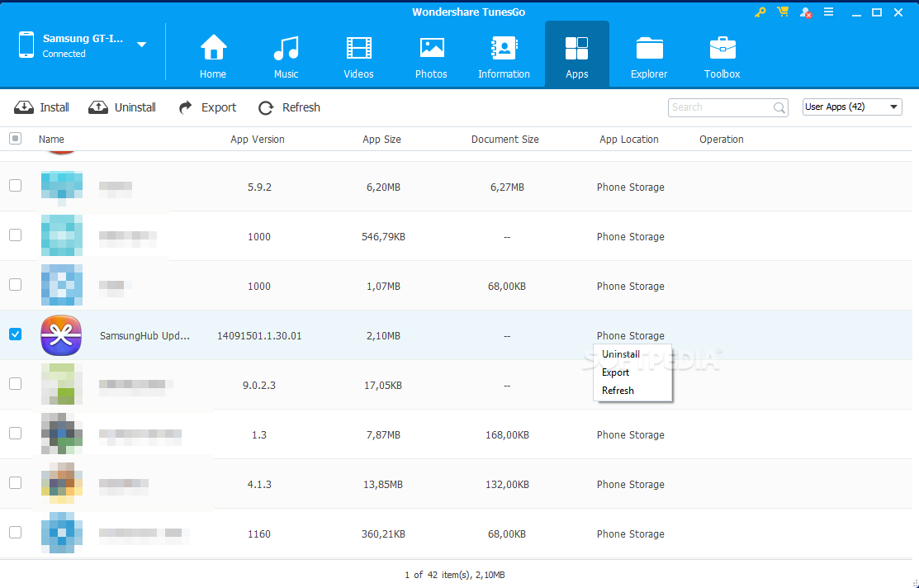Image resolution: width=919 pixels, height=588 pixels.
Task: Click the Uninstall toolbar button
Action: click(122, 107)
